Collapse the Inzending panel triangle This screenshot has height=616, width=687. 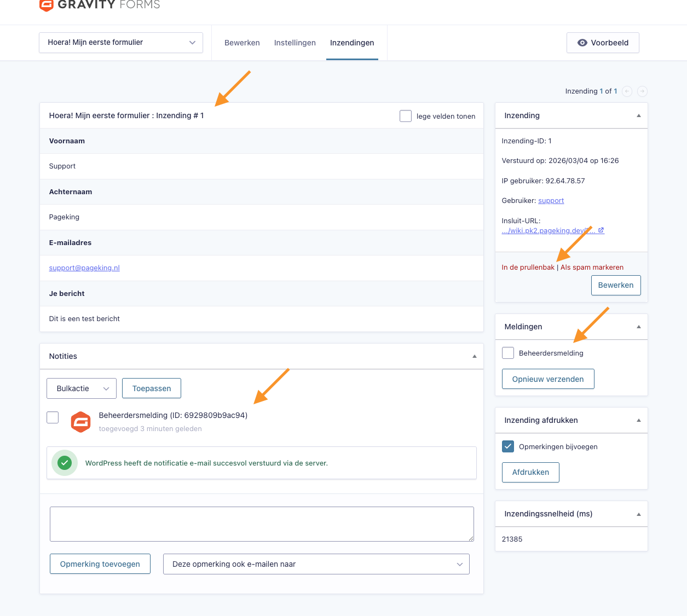[638, 116]
